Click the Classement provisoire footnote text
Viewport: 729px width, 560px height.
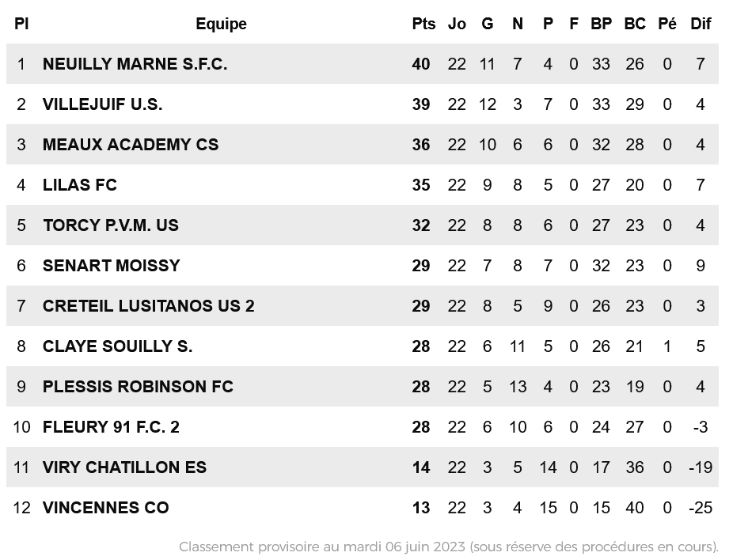[449, 547]
